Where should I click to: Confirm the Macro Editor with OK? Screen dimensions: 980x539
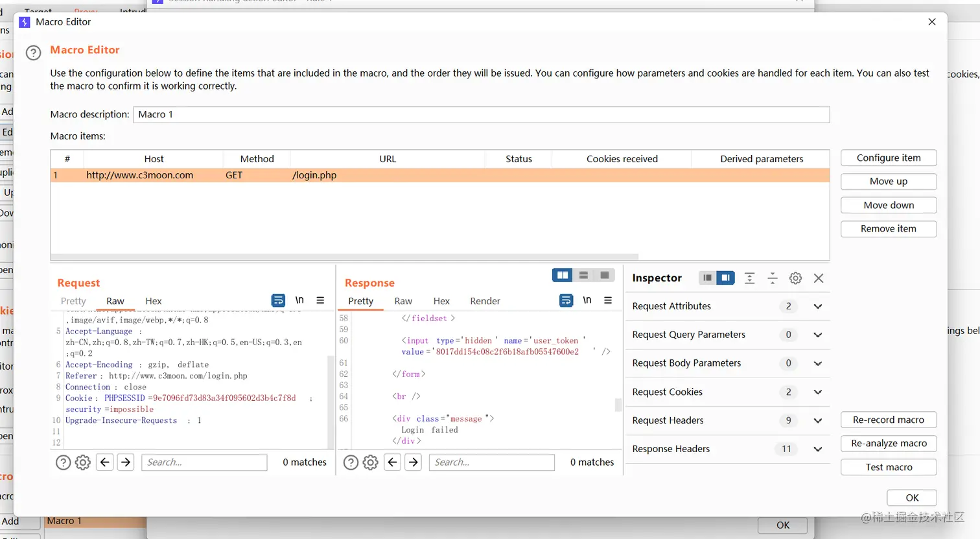912,497
